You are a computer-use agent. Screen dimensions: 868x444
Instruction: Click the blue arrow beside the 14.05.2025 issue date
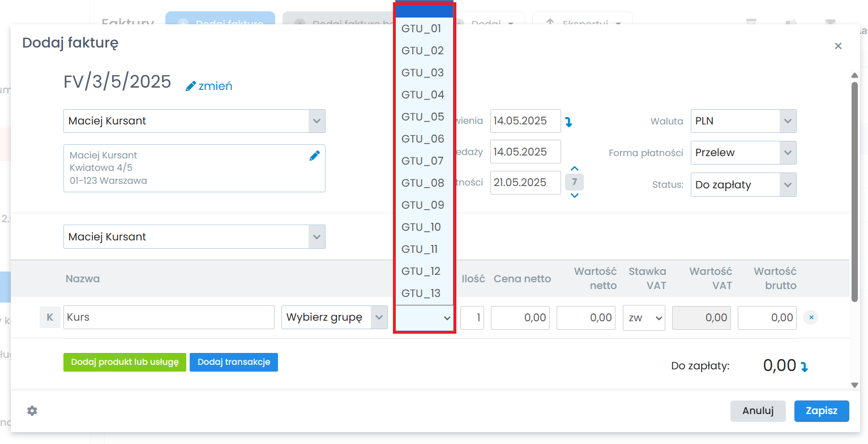(569, 122)
